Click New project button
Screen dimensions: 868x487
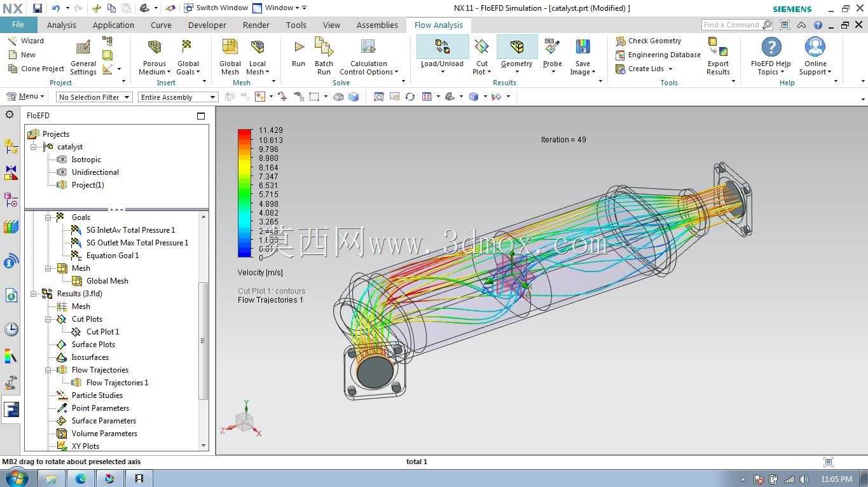pyautogui.click(x=22, y=55)
